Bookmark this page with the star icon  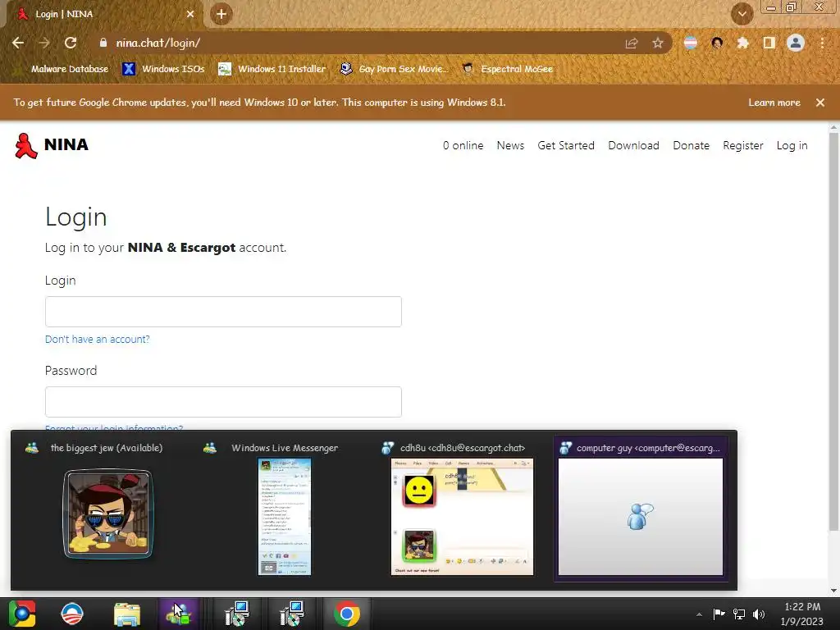pos(658,43)
